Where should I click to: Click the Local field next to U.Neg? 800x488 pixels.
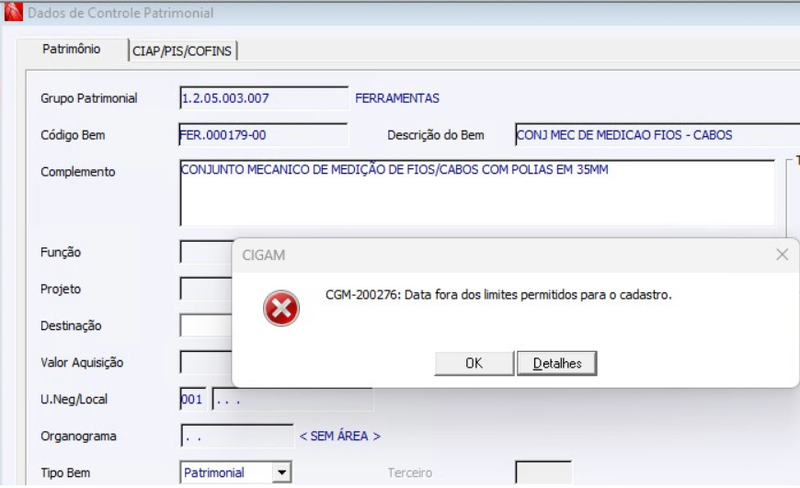292,399
